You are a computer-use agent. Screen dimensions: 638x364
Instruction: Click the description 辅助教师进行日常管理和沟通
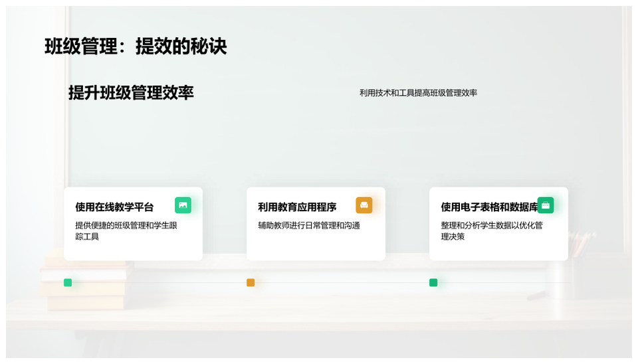309,225
